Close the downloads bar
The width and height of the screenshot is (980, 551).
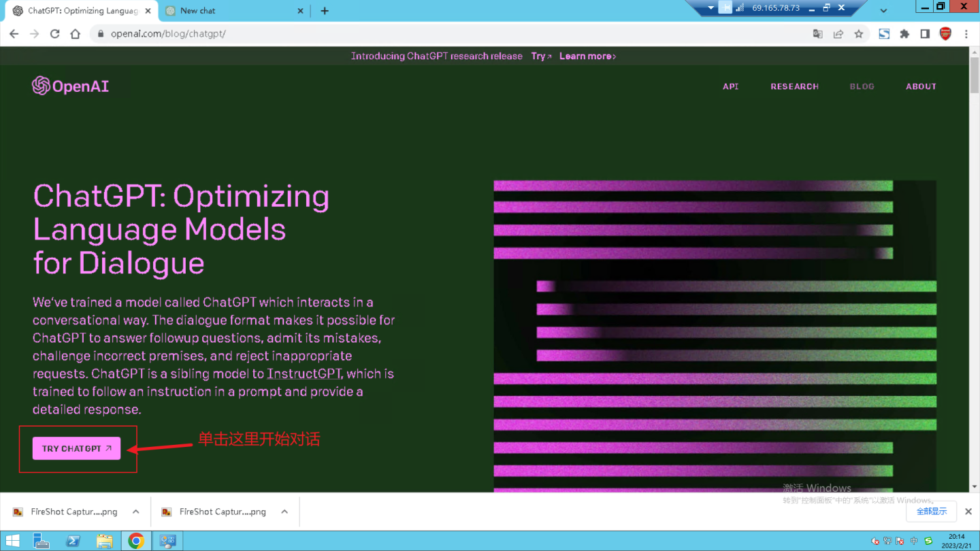click(968, 512)
